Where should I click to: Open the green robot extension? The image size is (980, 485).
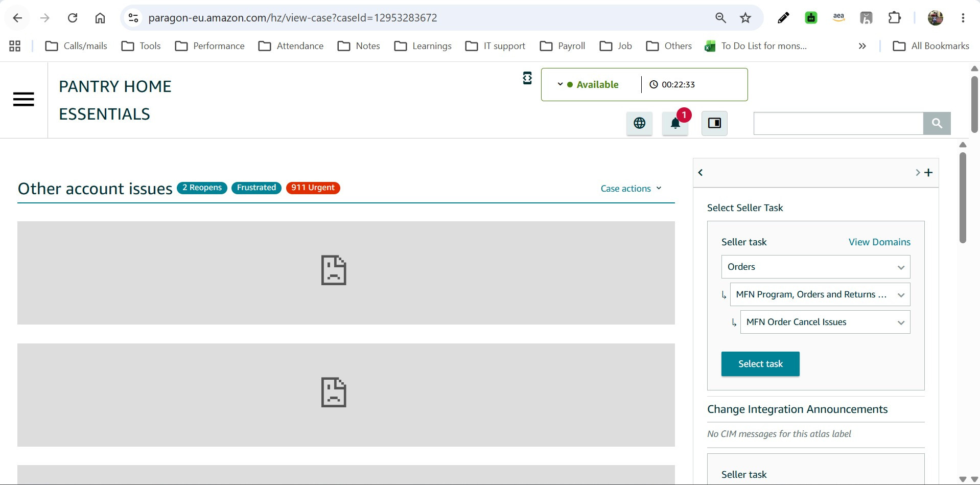811,18
